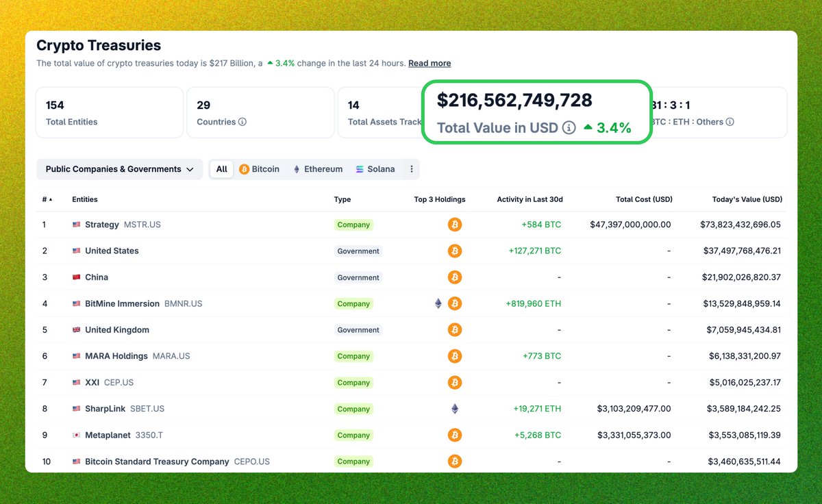Click the Bitcoin icon in BitMine Immersion row
This screenshot has width=822, height=504.
click(455, 303)
